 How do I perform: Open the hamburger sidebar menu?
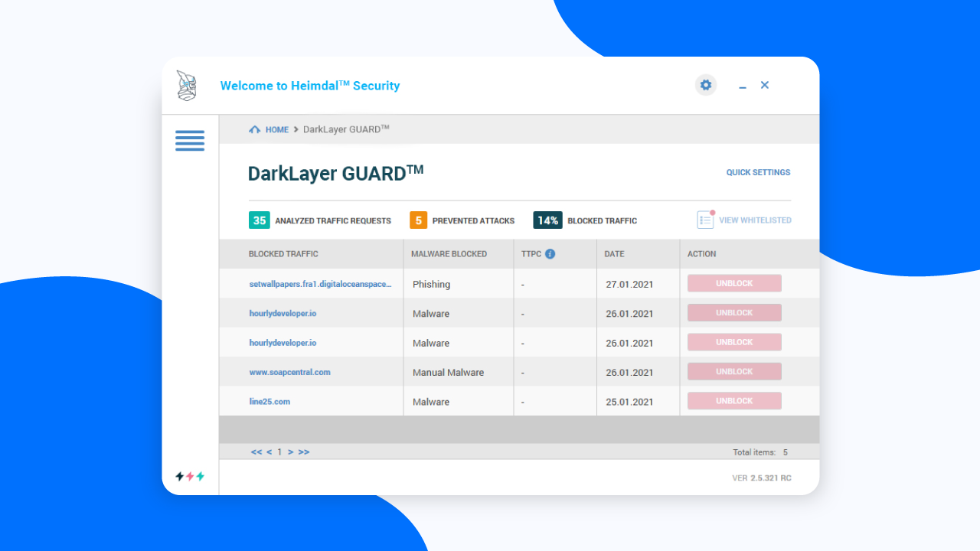190,141
